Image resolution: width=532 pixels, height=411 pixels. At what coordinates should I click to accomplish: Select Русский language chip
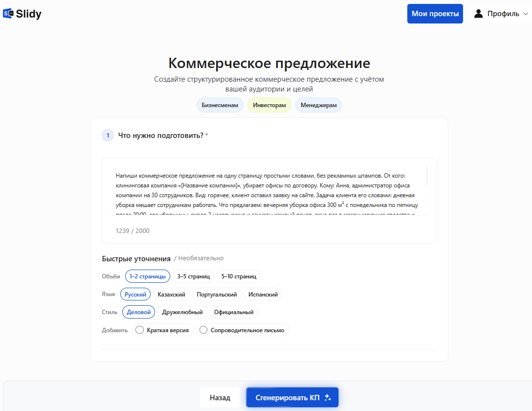(x=135, y=294)
